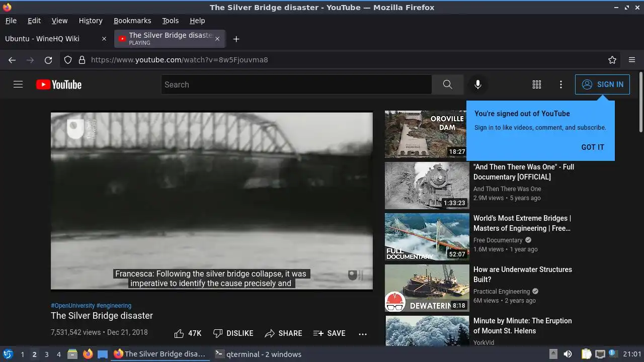Click the #engineering hashtag link
This screenshot has width=644, height=362.
click(114, 306)
